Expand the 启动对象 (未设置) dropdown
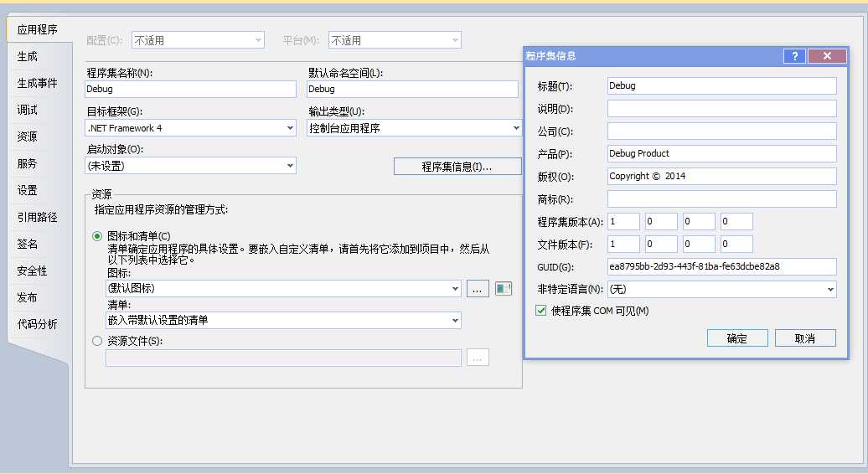 point(190,165)
